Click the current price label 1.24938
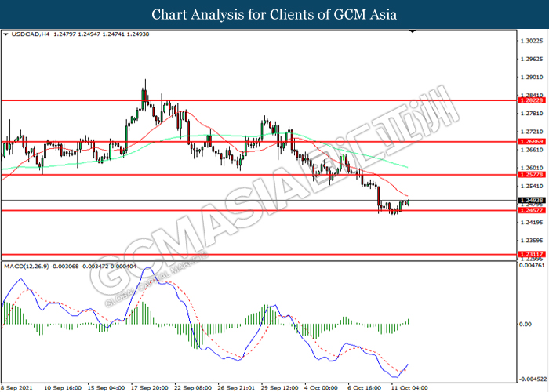The image size is (549, 392). point(532,201)
